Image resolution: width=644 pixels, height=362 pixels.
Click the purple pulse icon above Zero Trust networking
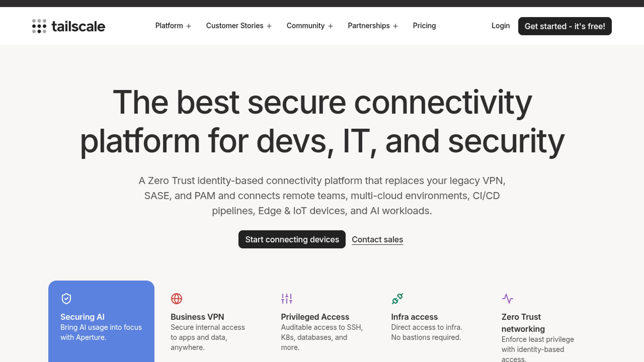pyautogui.click(x=507, y=298)
